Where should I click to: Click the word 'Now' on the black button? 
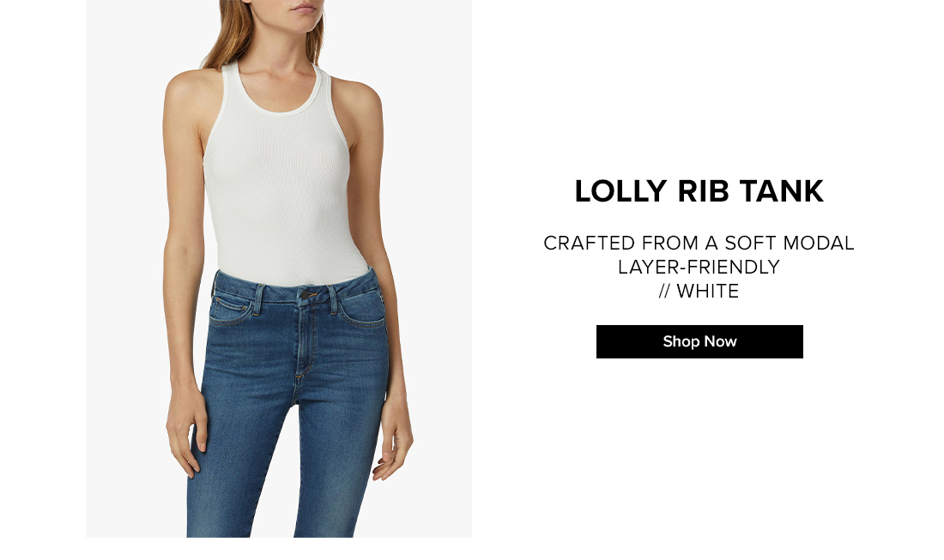720,341
